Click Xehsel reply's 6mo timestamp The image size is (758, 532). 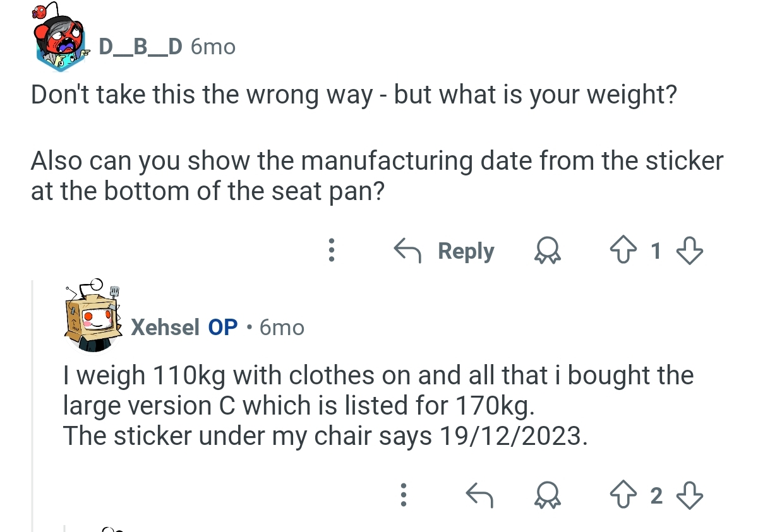point(282,328)
